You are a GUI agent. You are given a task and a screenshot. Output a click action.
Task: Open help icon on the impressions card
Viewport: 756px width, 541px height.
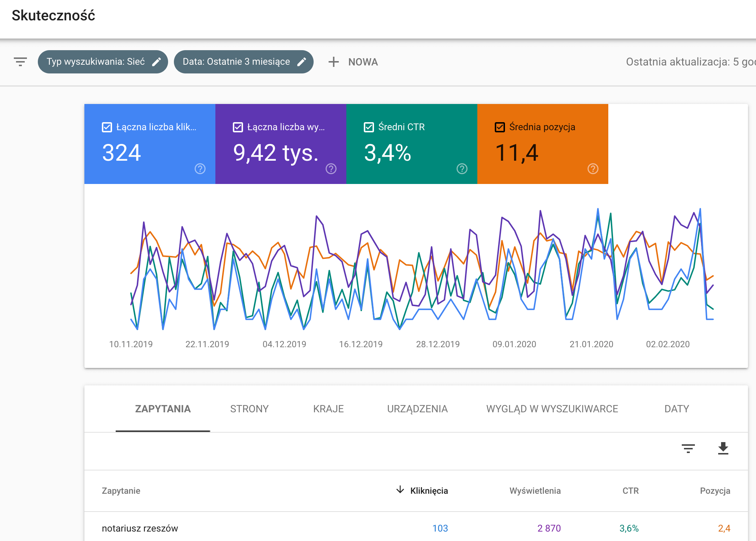tap(331, 169)
